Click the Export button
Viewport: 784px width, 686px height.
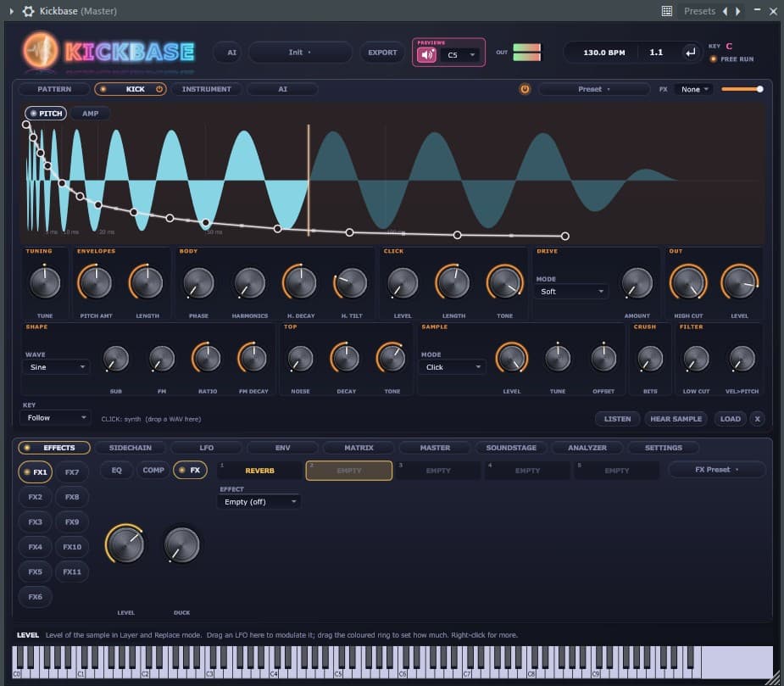pyautogui.click(x=382, y=53)
